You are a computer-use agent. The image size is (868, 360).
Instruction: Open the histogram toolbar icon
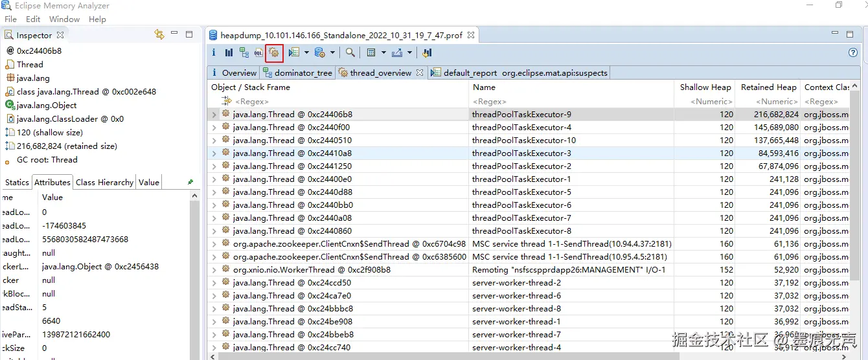coord(229,52)
